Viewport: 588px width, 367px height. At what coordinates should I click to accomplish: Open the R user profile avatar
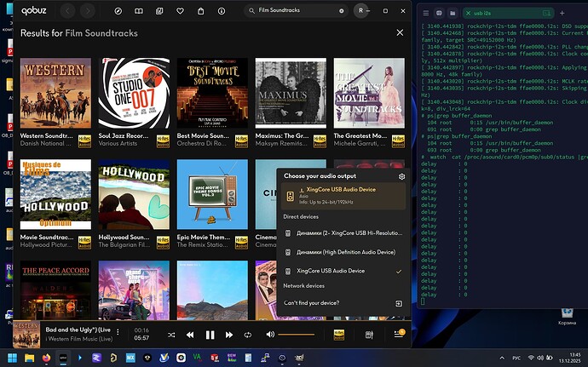(x=360, y=10)
